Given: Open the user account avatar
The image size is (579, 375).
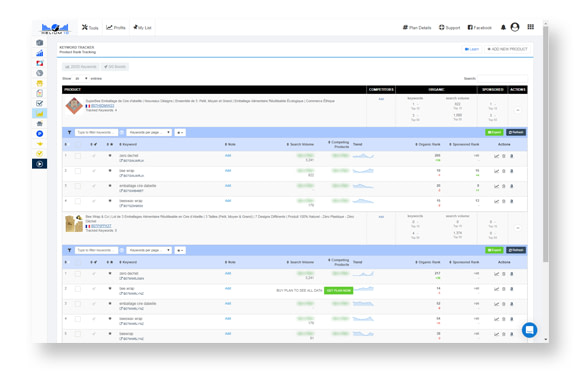Looking at the screenshot, I should pos(515,27).
